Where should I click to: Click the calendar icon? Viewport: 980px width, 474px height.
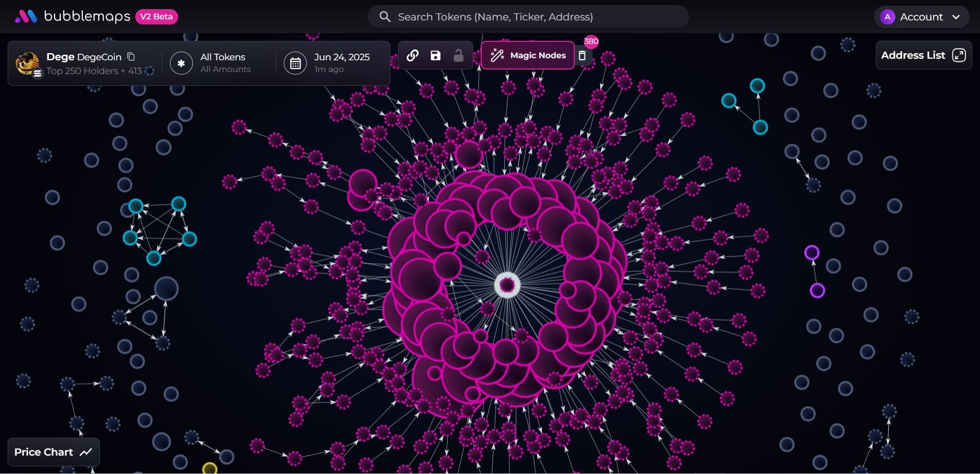[295, 63]
